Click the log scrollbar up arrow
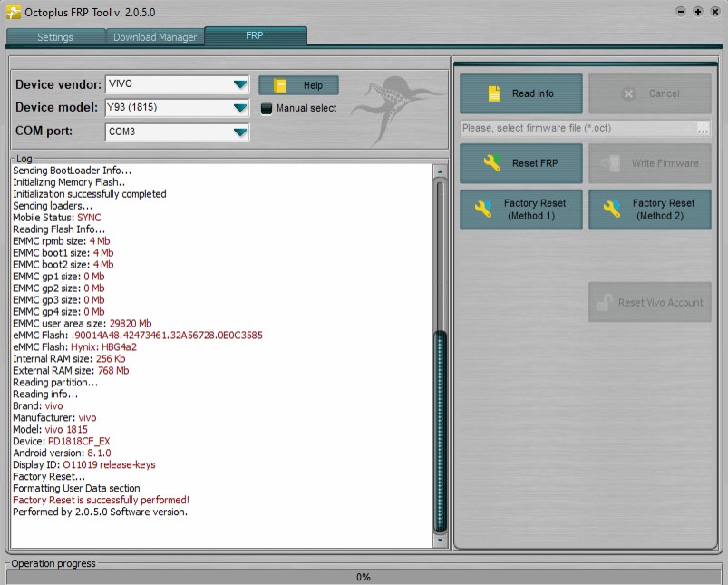 click(x=440, y=172)
